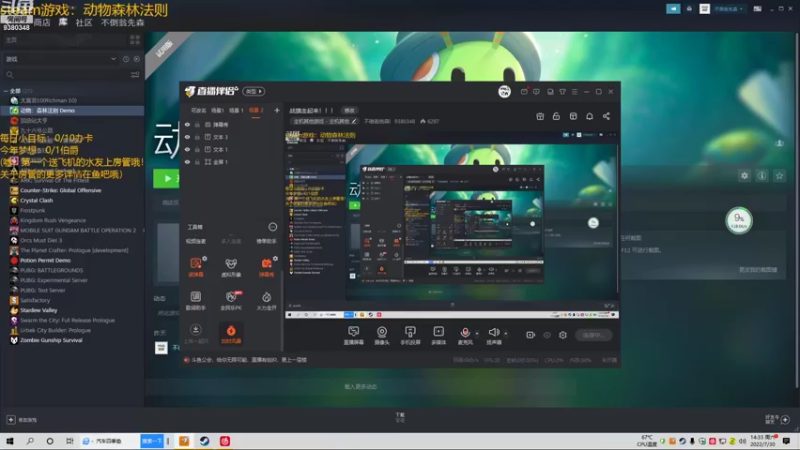800x450 pixels.
Task: Open the Steam 社区 community tab
Action: pyautogui.click(x=84, y=22)
